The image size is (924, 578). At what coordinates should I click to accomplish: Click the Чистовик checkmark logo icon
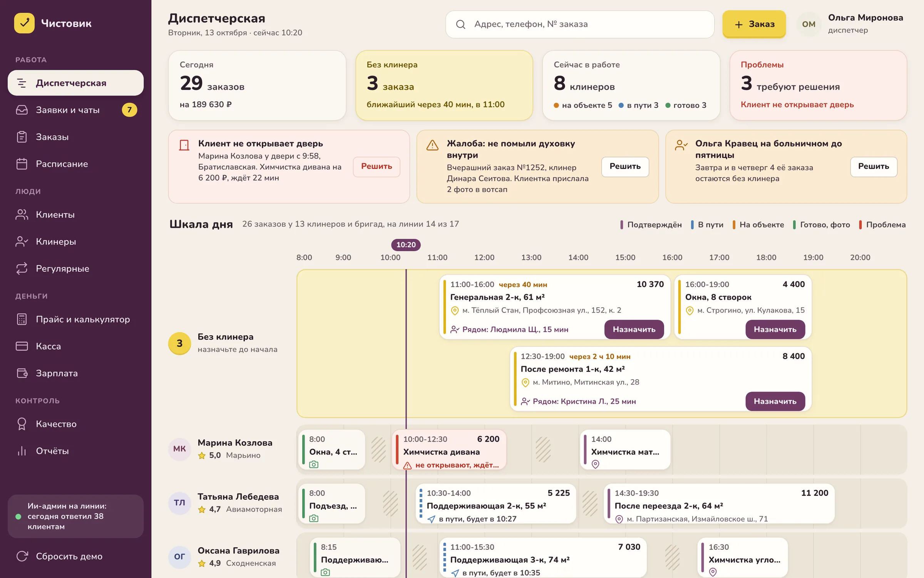(x=24, y=23)
